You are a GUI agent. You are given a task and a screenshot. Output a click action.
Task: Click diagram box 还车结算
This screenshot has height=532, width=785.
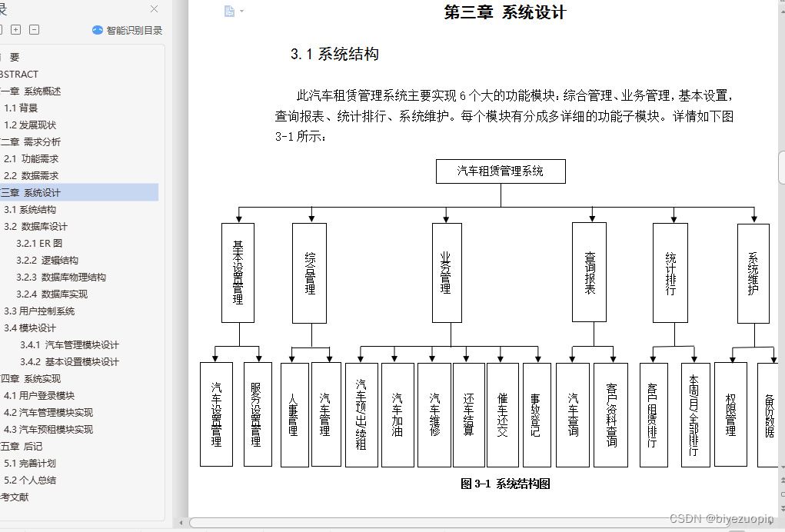pyautogui.click(x=468, y=415)
